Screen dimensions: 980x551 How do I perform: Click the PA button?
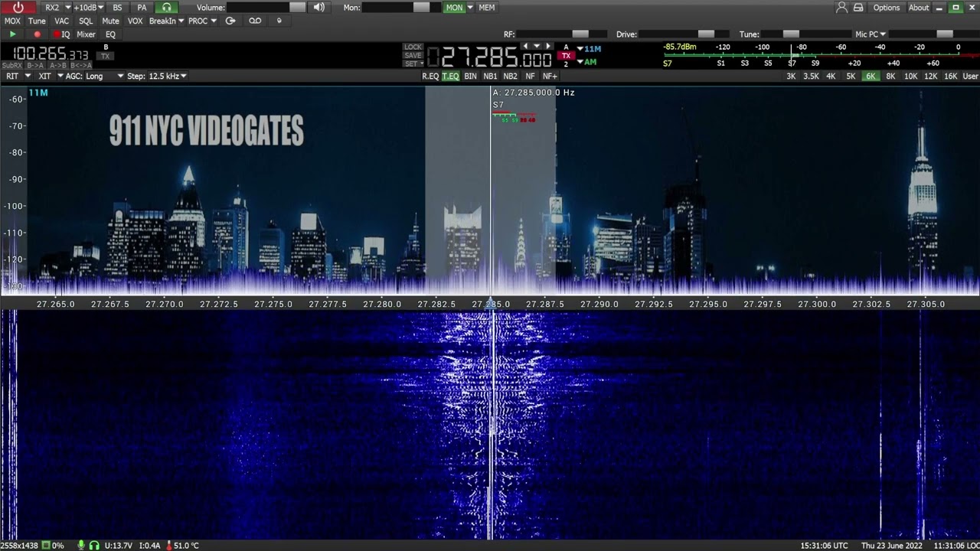[142, 8]
